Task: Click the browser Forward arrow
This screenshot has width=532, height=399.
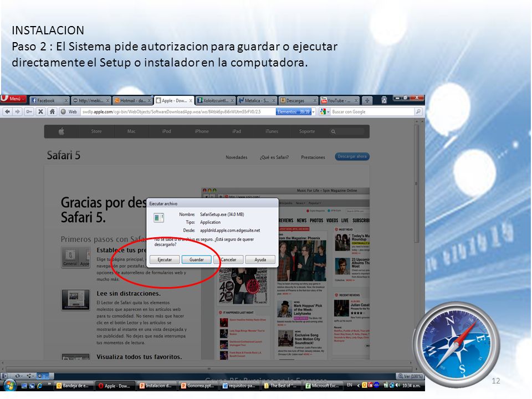Action: point(18,111)
